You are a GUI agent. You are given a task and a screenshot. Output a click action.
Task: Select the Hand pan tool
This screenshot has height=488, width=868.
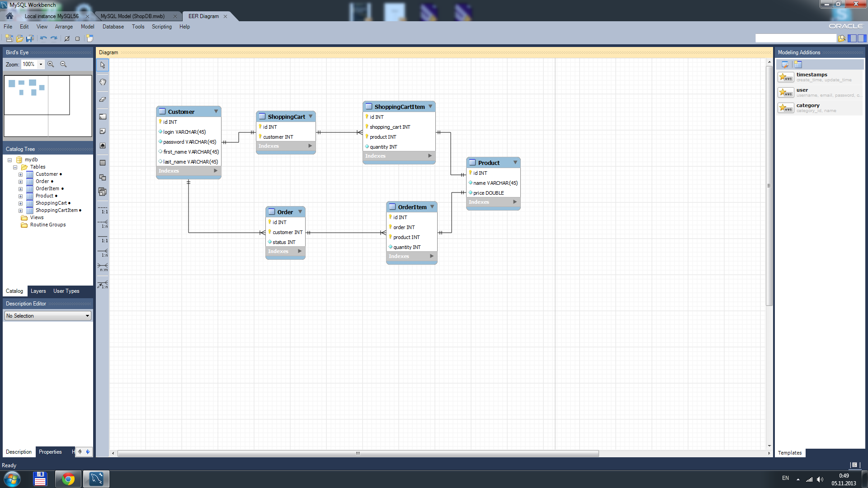[103, 82]
